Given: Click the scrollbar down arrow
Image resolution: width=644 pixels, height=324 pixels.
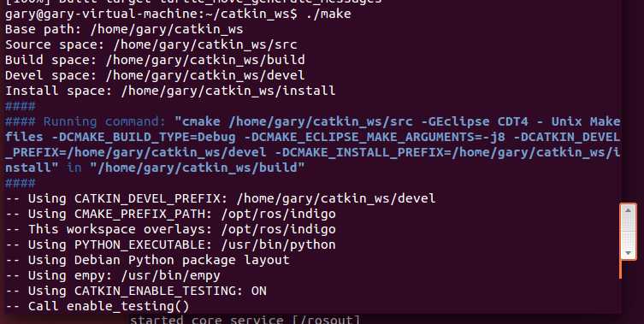Looking at the screenshot, I should (x=628, y=253).
